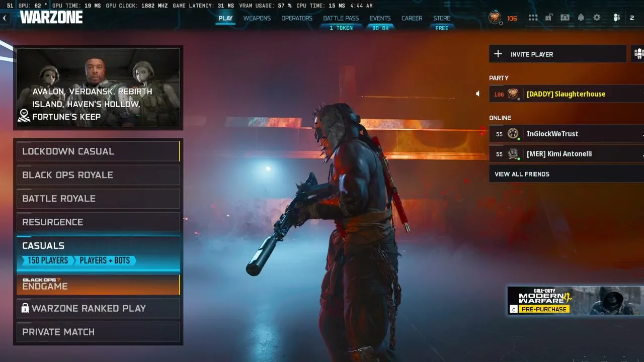Open the CAREER tab

pos(412,18)
